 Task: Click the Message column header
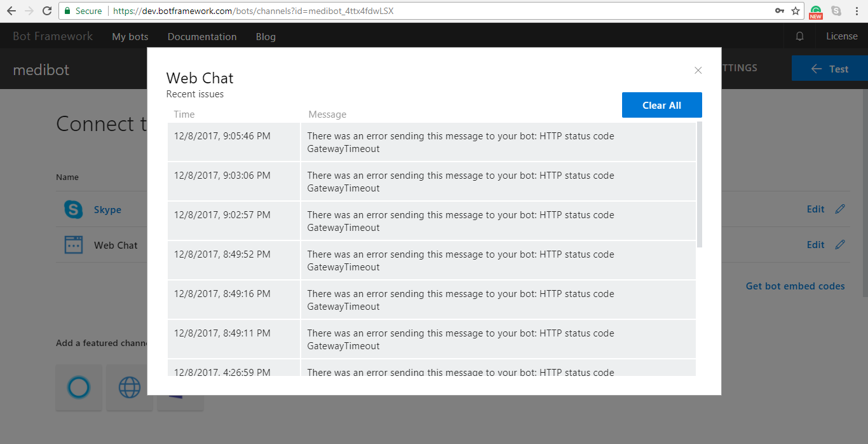[327, 114]
